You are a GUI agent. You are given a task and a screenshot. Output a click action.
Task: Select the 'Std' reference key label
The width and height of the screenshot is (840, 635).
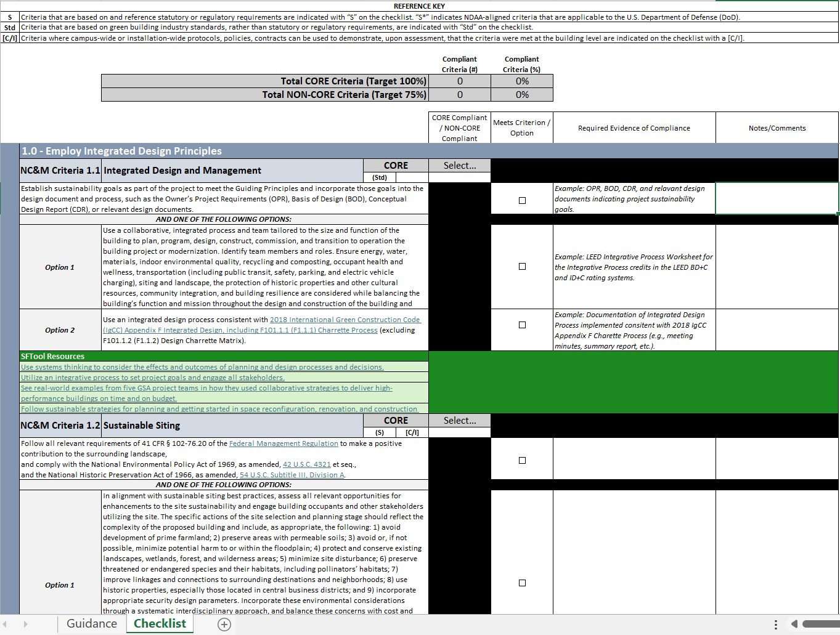pos(10,28)
